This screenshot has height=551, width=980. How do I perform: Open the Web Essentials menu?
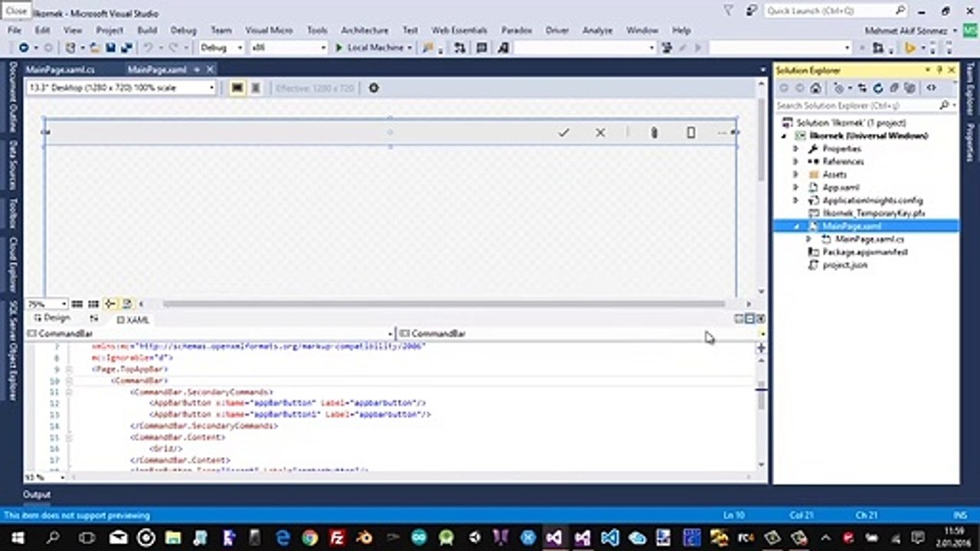(459, 30)
